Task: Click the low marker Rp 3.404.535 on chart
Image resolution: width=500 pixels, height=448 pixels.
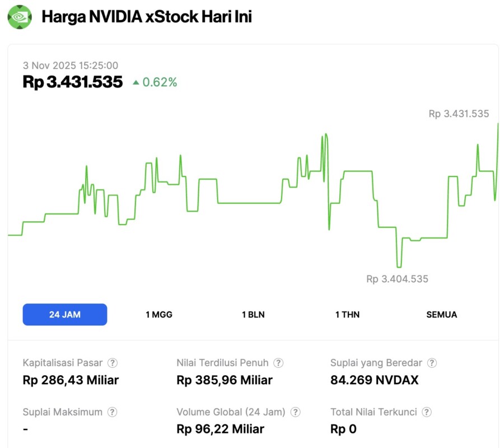Action: coord(398,278)
